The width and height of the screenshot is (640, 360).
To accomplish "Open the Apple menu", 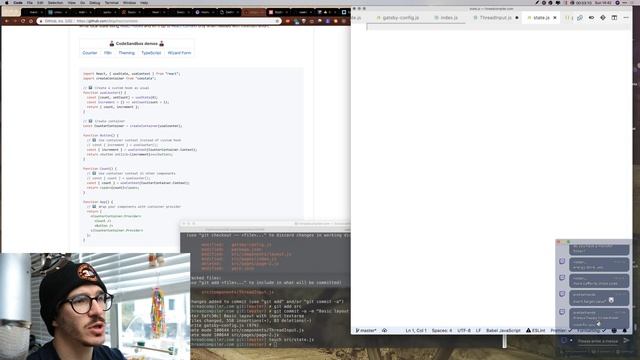I will point(6,2).
